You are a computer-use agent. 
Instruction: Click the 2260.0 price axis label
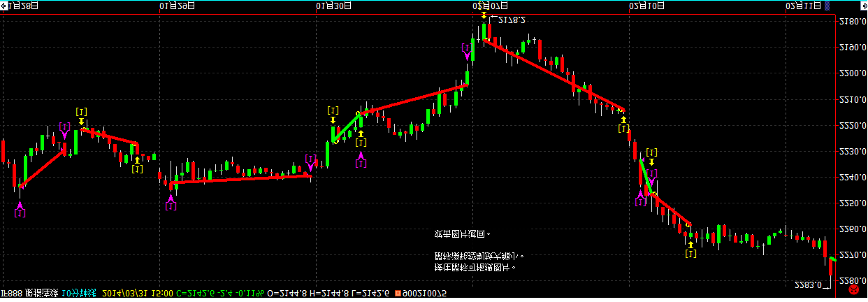pyautogui.click(x=851, y=229)
